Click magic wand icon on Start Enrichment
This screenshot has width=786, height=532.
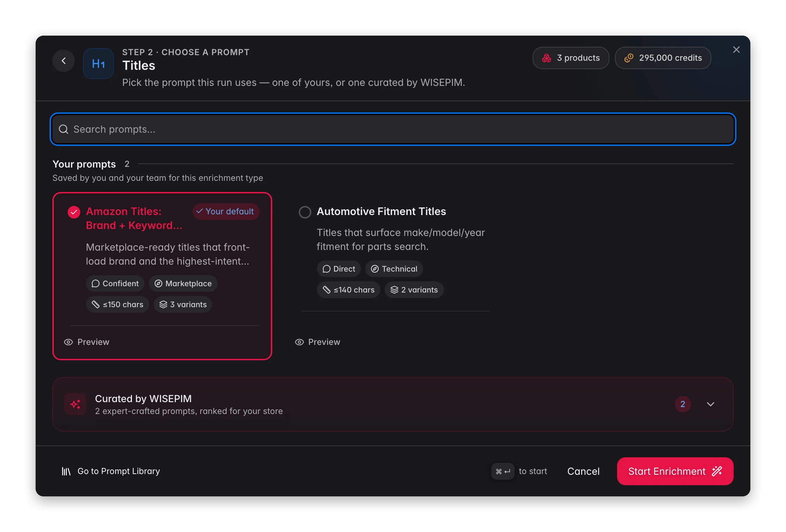(x=717, y=471)
